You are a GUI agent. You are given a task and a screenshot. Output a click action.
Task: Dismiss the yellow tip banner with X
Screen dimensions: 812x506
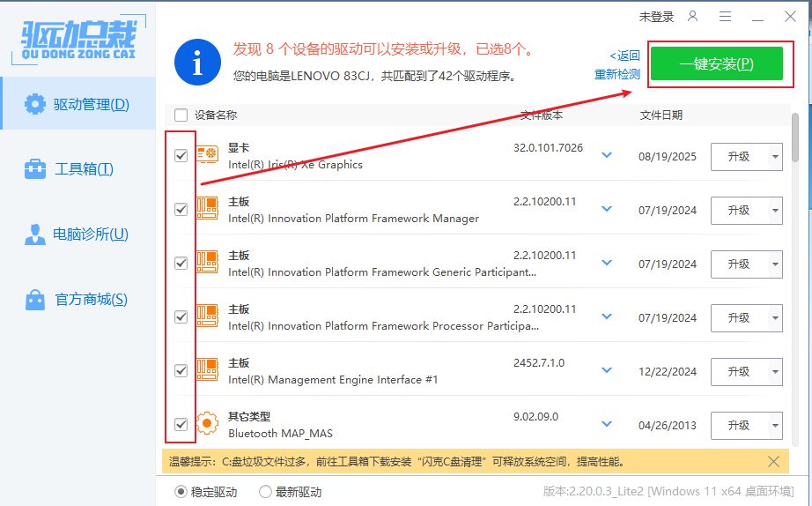click(773, 461)
